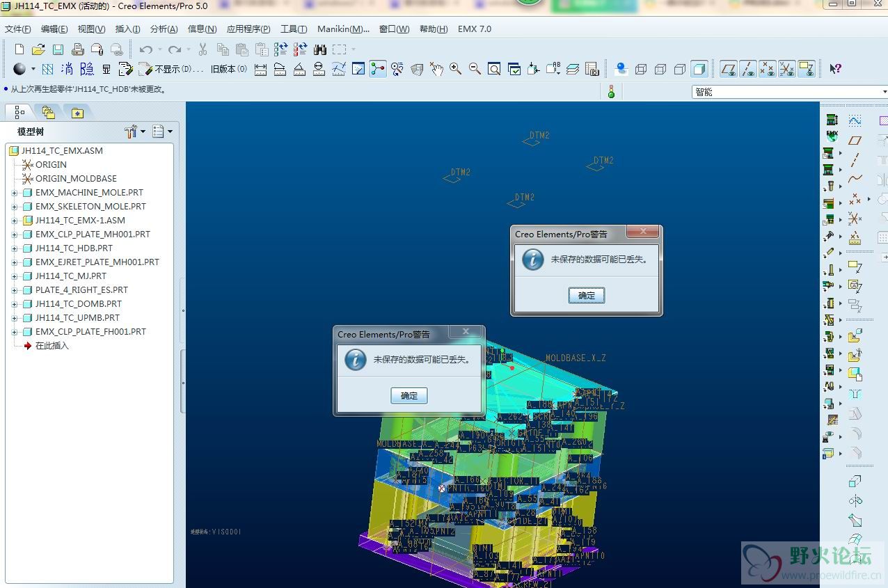This screenshot has height=588, width=888.
Task: Toggle hidden line display mode
Action: click(x=660, y=69)
